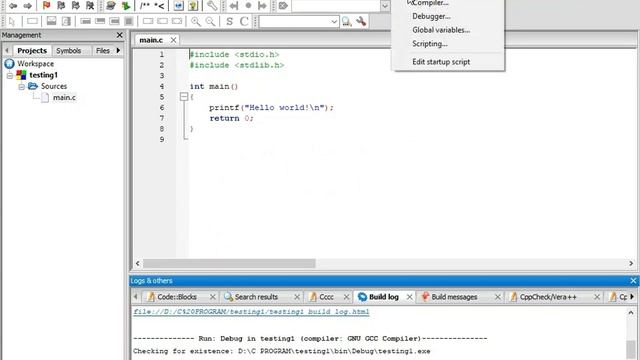Image resolution: width=640 pixels, height=360 pixels.
Task: Click the yellow lightbulb-style icon in the top toolbar
Action: point(193,5)
